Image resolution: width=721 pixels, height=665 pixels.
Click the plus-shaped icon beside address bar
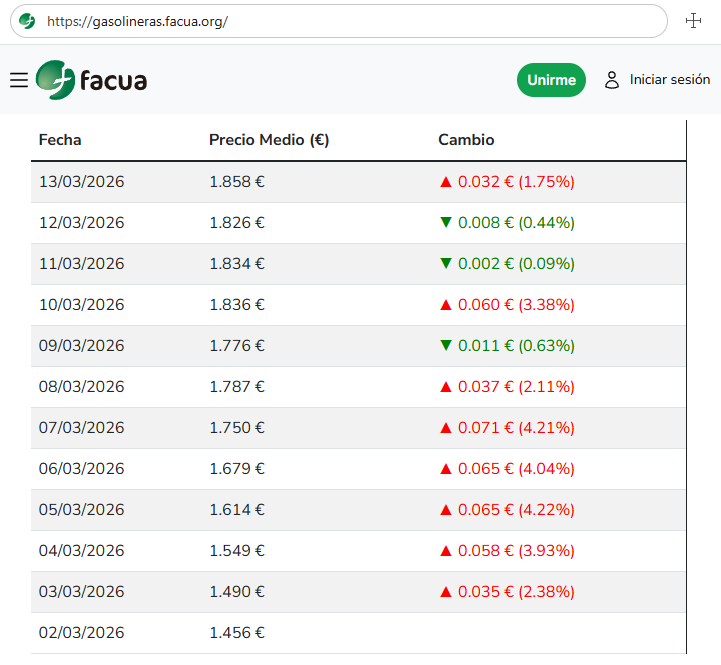point(693,21)
